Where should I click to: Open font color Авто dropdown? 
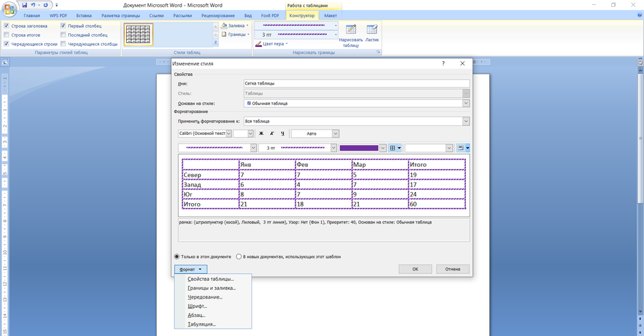point(336,134)
